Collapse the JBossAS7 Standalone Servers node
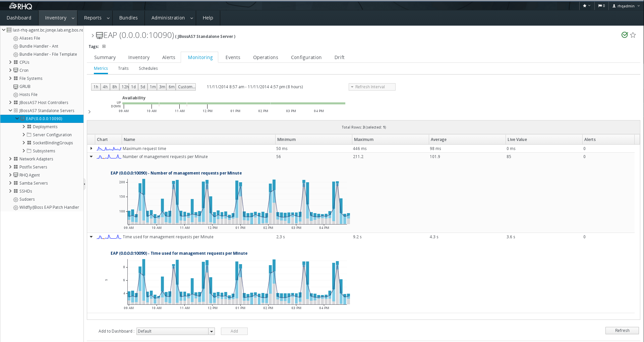Screen dimensions: 644x342 pyautogui.click(x=11, y=110)
